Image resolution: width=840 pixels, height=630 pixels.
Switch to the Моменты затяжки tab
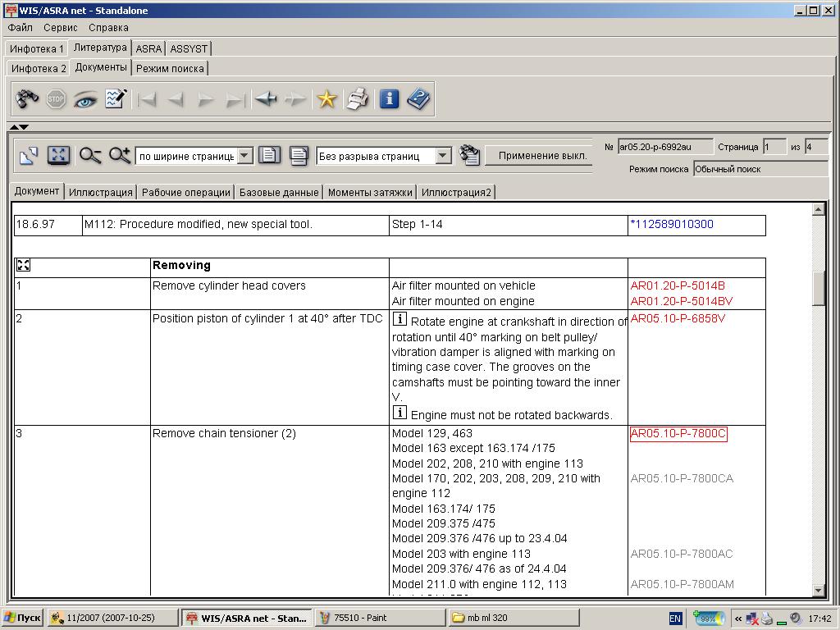click(370, 193)
